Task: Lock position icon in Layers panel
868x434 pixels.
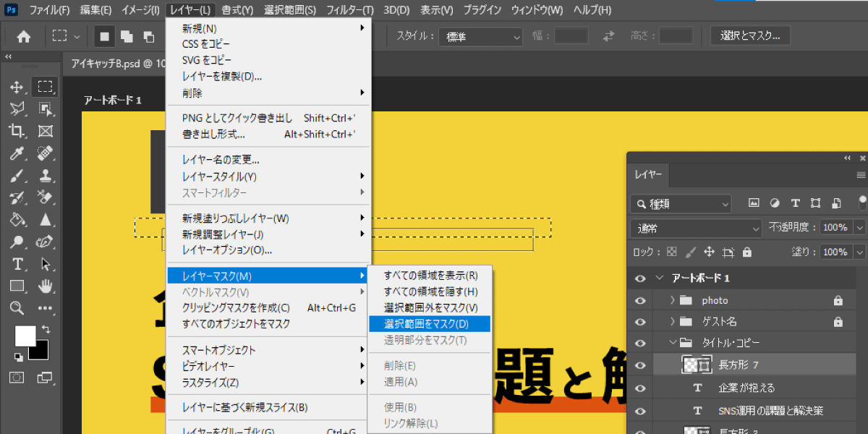Action: click(710, 252)
